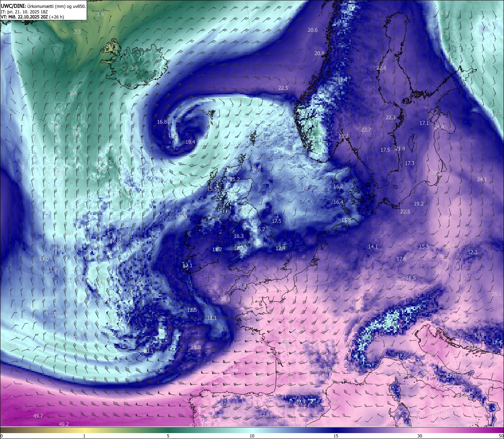Select the 16.3 value label
Viewport: 504px width, 439px height.
pos(239,236)
